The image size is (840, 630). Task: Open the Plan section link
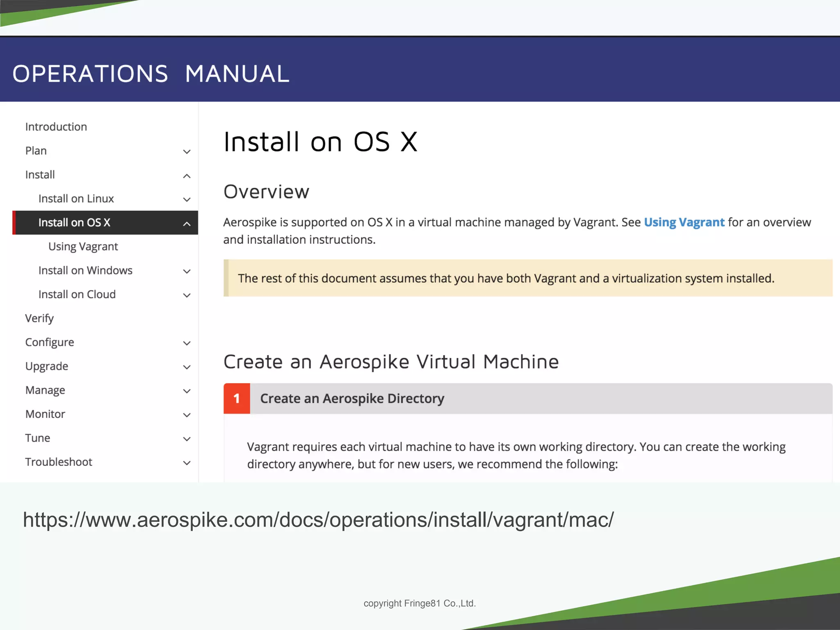tap(36, 151)
